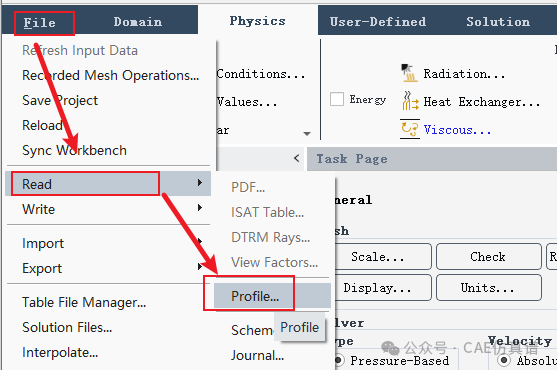The width and height of the screenshot is (557, 370).
Task: Select Interpolate... menu item
Action: click(60, 353)
